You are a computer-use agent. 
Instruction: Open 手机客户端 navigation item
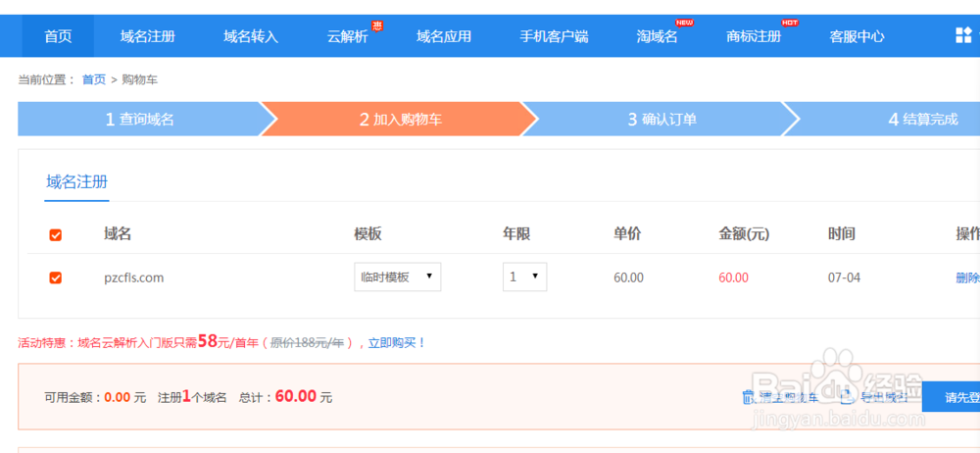tap(554, 36)
